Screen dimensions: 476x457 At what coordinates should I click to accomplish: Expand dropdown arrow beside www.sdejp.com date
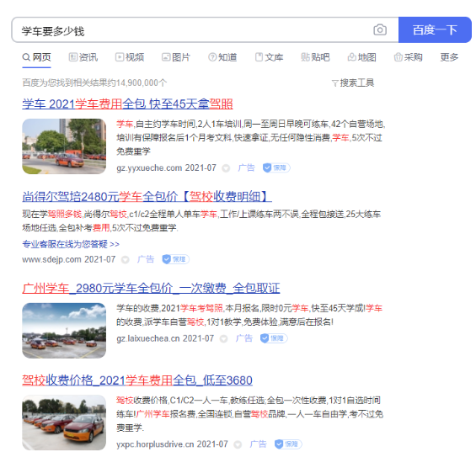click(x=125, y=260)
